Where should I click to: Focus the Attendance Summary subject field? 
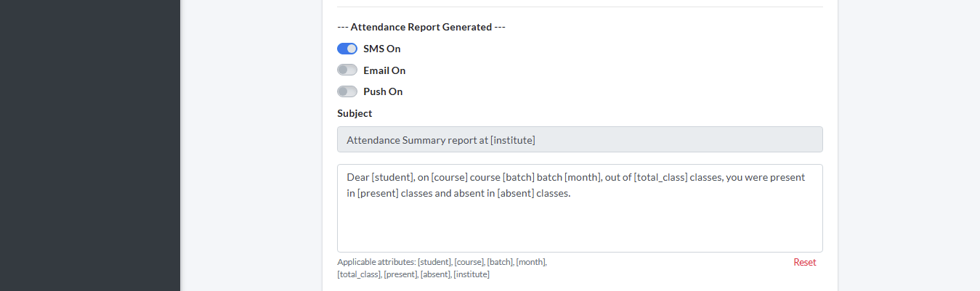(580, 139)
